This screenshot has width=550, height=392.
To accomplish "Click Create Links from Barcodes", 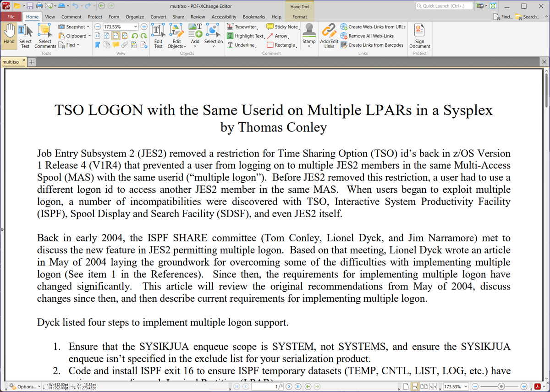I will [x=372, y=45].
